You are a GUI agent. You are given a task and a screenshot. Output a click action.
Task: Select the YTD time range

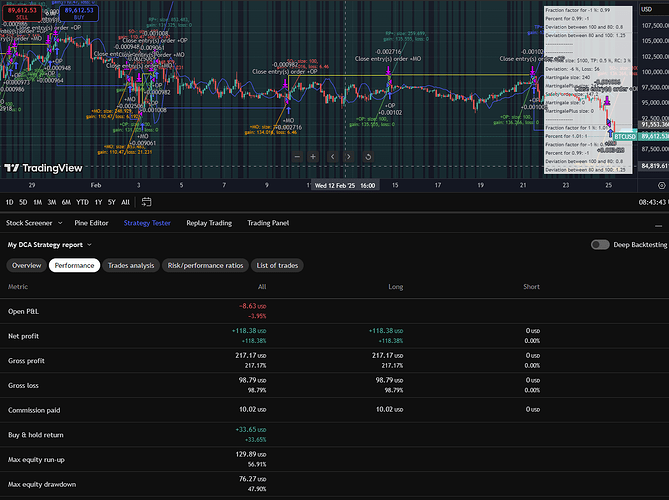82,202
